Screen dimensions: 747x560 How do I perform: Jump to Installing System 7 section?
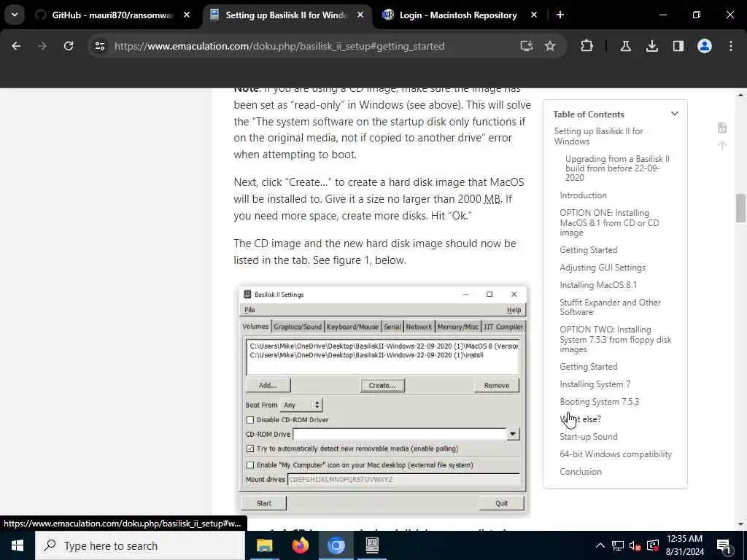(595, 384)
